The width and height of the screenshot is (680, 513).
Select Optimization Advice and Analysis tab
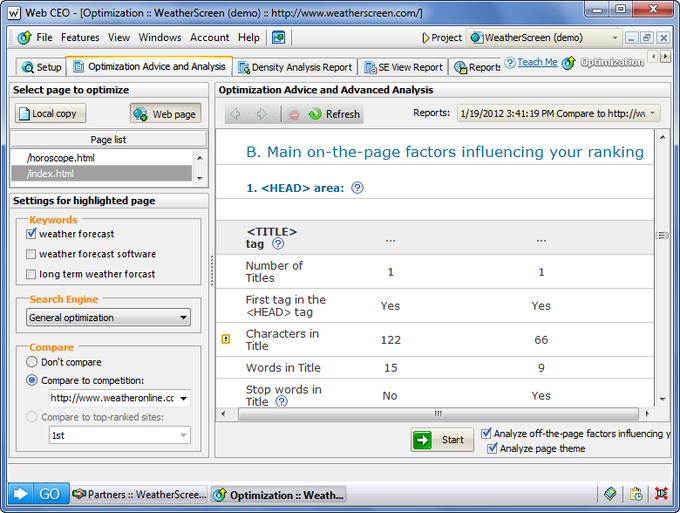(150, 66)
